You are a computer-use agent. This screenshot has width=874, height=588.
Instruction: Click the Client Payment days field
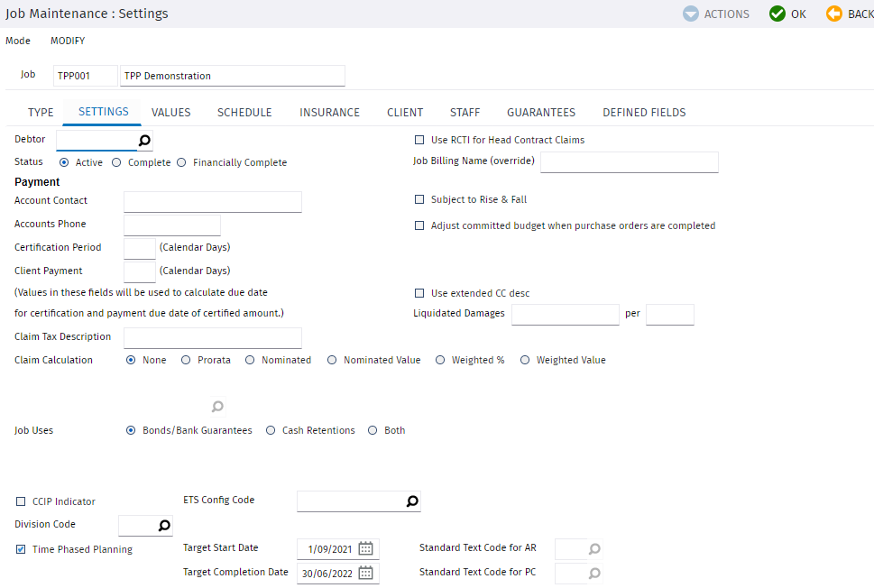(139, 272)
